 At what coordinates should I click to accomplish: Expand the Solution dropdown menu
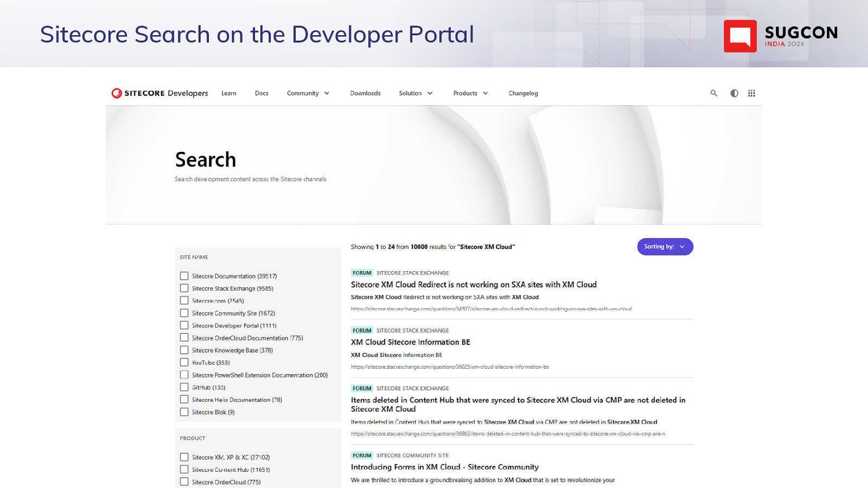[416, 93]
